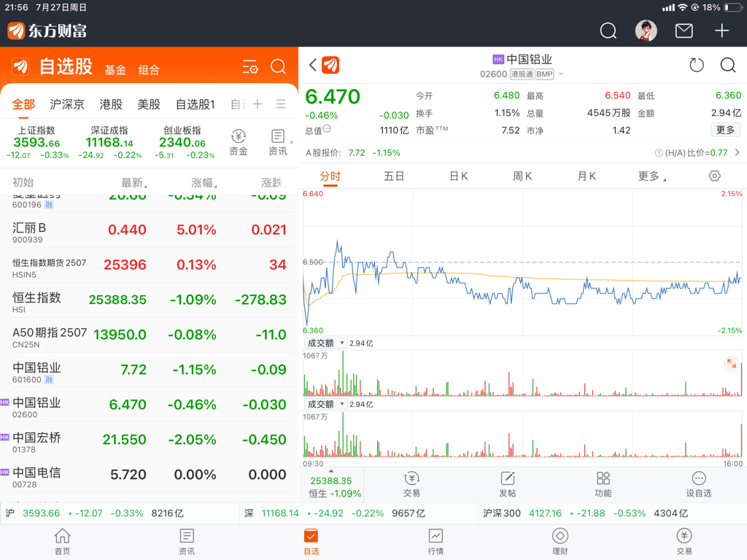Open 组合 section in header
The width and height of the screenshot is (747, 560).
tap(149, 70)
